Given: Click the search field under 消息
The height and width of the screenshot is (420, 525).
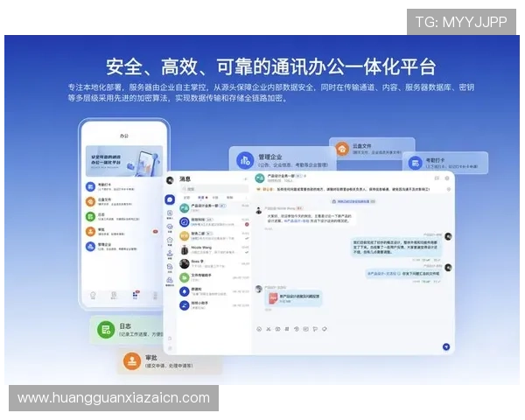Looking at the screenshot, I should pyautogui.click(x=214, y=189).
